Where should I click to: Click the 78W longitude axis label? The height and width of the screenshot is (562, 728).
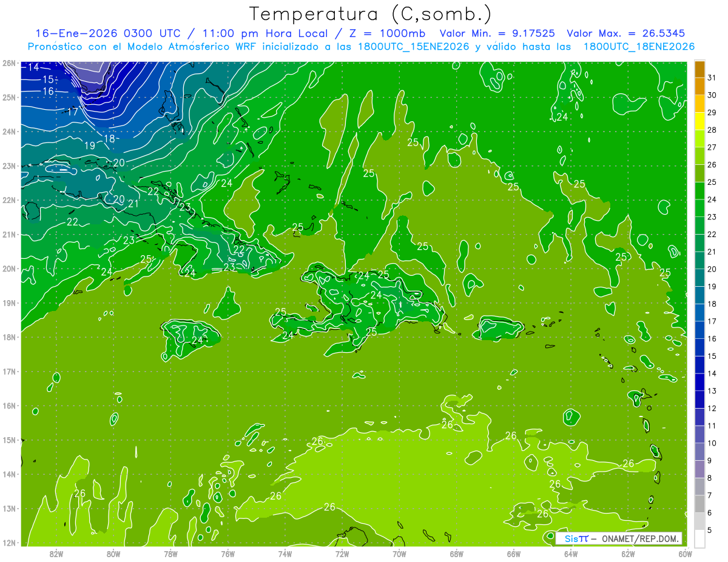click(x=170, y=554)
